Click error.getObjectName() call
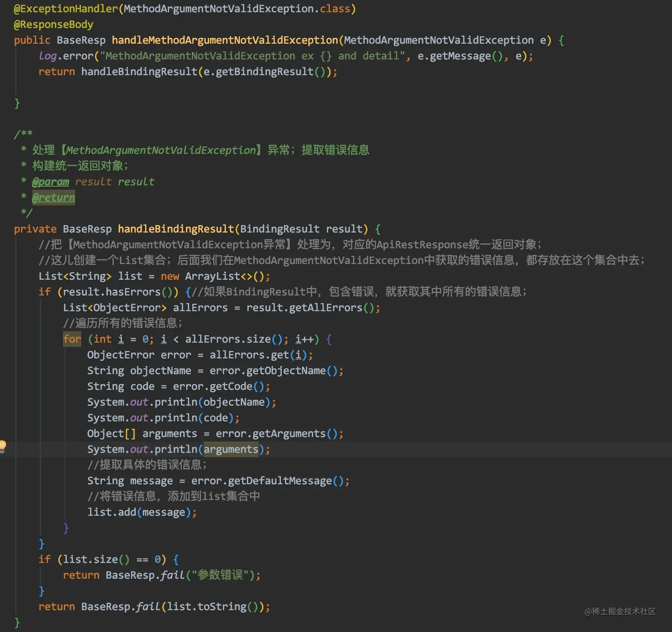The image size is (672, 632). [273, 370]
